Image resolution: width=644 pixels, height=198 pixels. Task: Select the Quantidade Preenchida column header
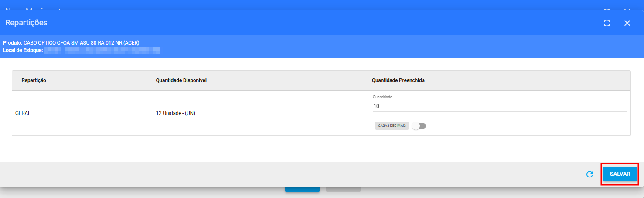coord(398,80)
